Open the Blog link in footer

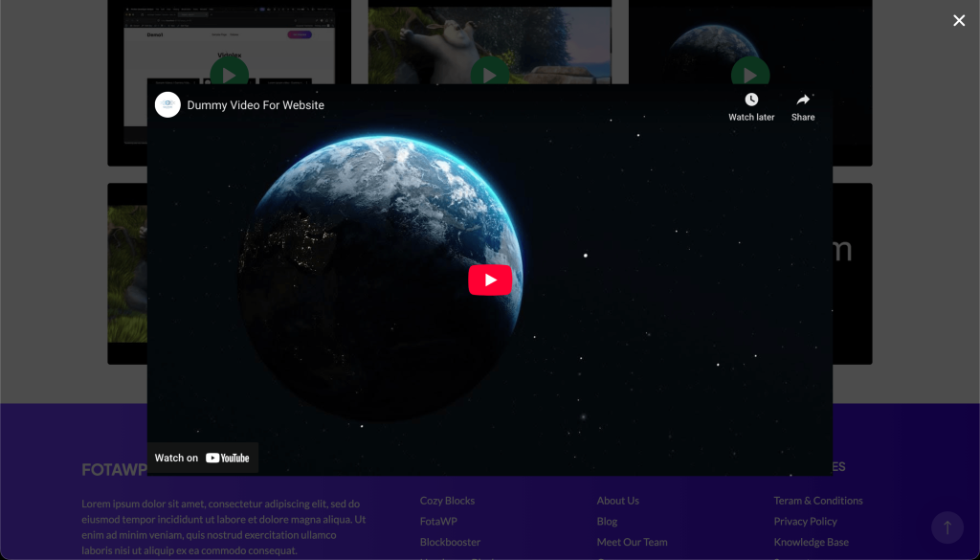point(607,522)
